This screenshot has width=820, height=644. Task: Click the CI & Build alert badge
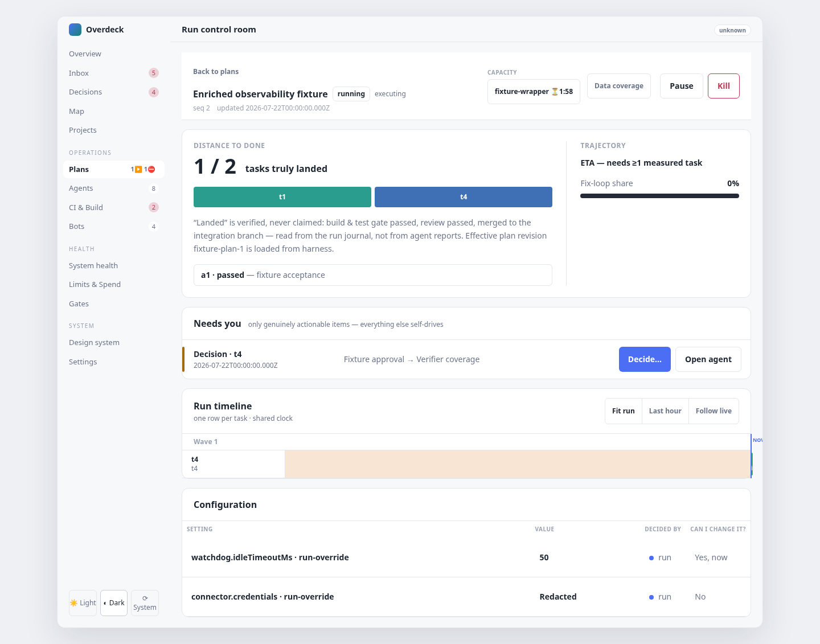click(154, 207)
